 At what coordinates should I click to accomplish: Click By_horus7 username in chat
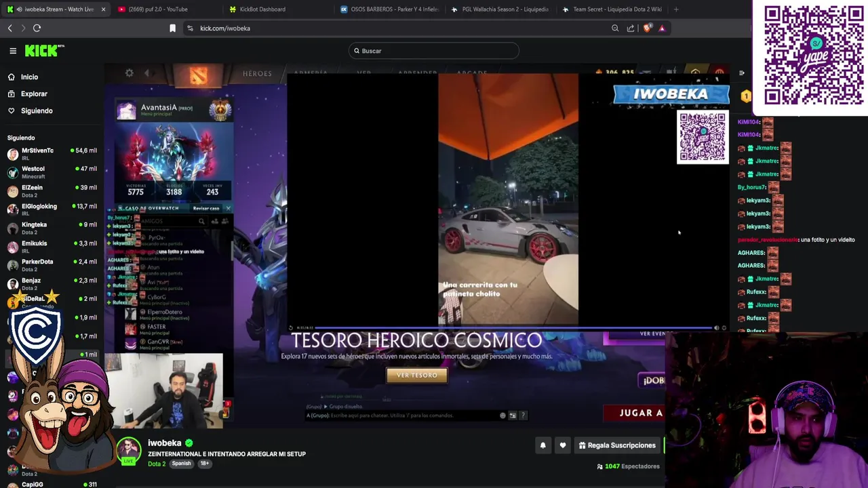pos(752,187)
